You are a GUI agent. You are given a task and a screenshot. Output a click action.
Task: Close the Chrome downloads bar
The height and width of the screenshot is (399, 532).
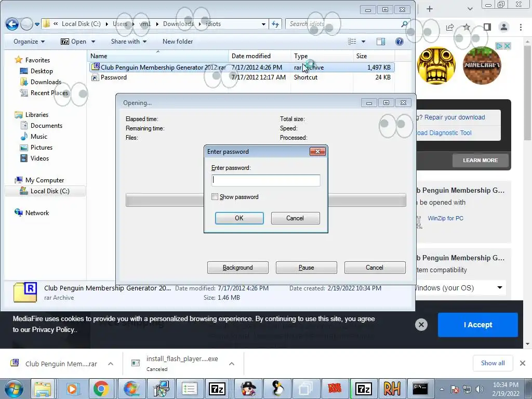523,363
